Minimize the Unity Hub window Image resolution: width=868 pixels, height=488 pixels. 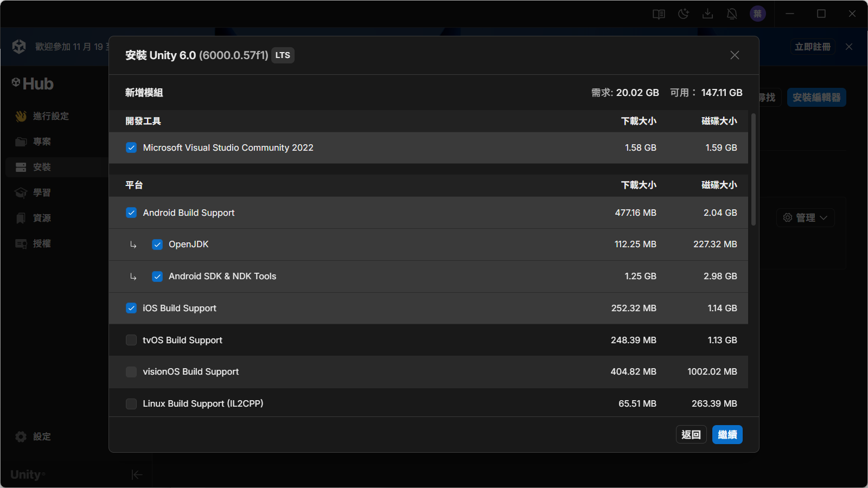pyautogui.click(x=790, y=14)
